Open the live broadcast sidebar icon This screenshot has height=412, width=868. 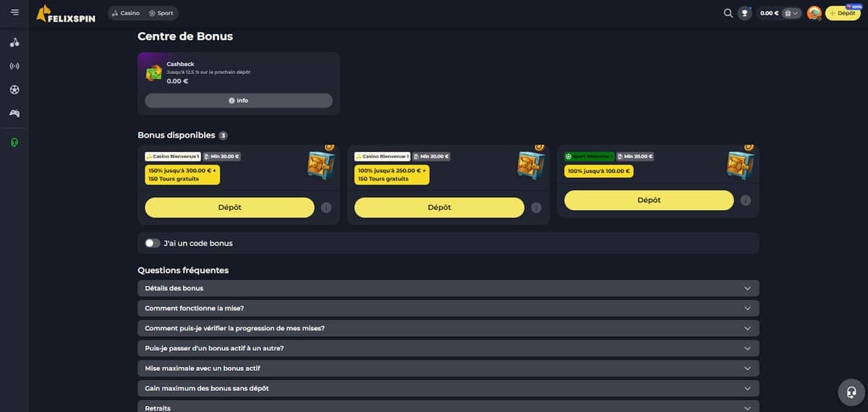[14, 66]
